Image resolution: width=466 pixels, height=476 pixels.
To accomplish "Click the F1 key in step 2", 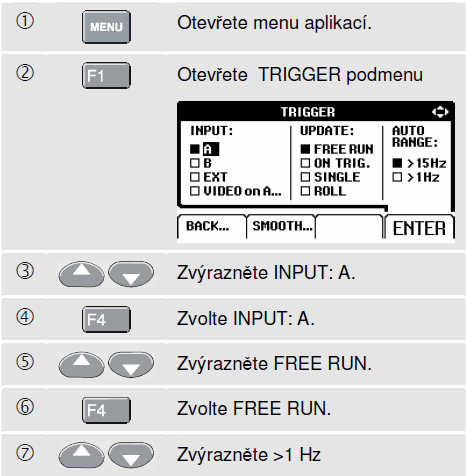I will (x=106, y=76).
